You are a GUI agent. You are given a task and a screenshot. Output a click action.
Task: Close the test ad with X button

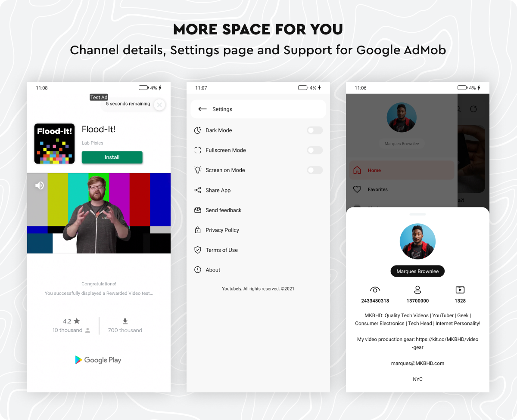pos(159,105)
